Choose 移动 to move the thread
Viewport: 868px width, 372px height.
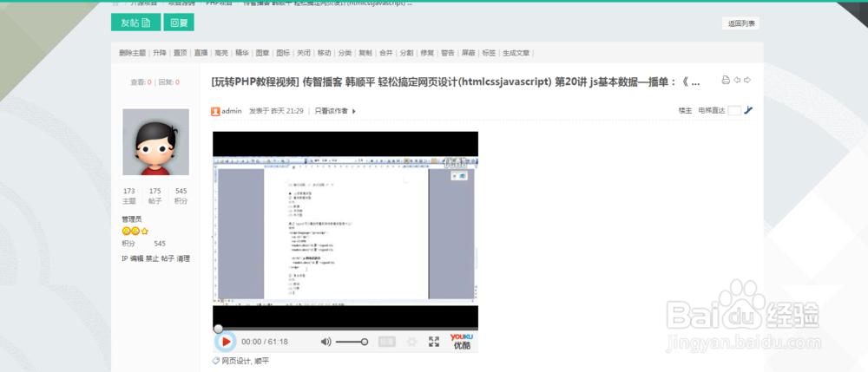tap(324, 53)
